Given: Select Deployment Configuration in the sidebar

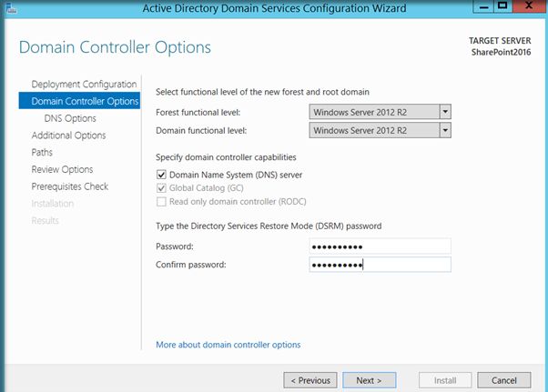Looking at the screenshot, I should pyautogui.click(x=84, y=85).
